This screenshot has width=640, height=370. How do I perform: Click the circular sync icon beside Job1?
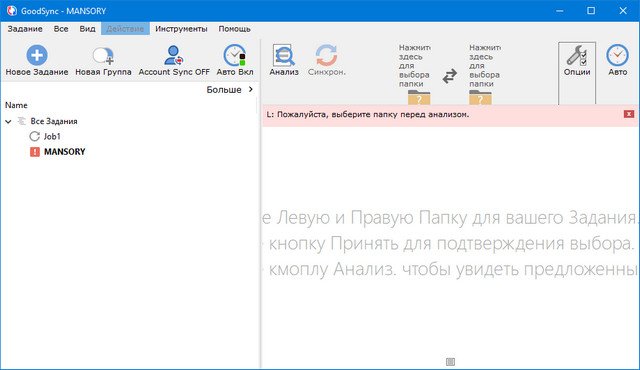pos(35,136)
